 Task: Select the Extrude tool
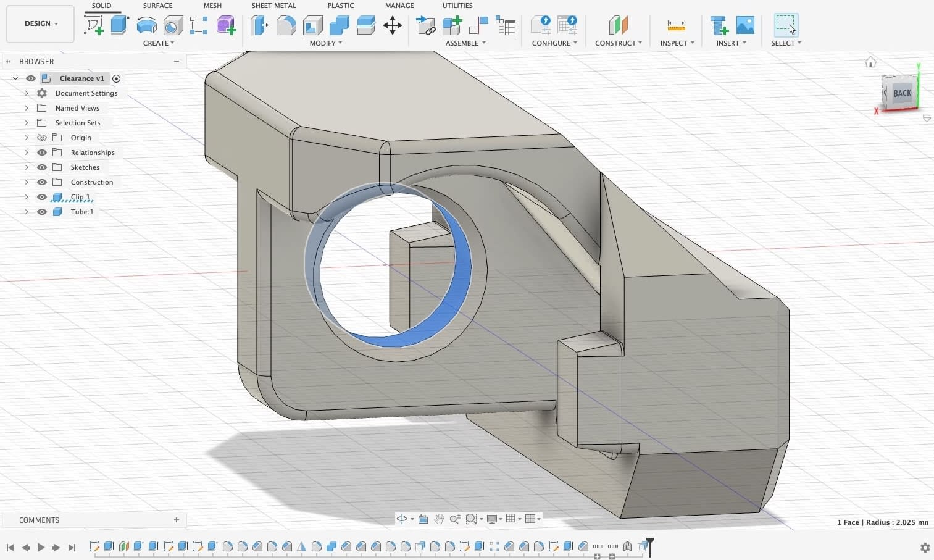pyautogui.click(x=120, y=25)
